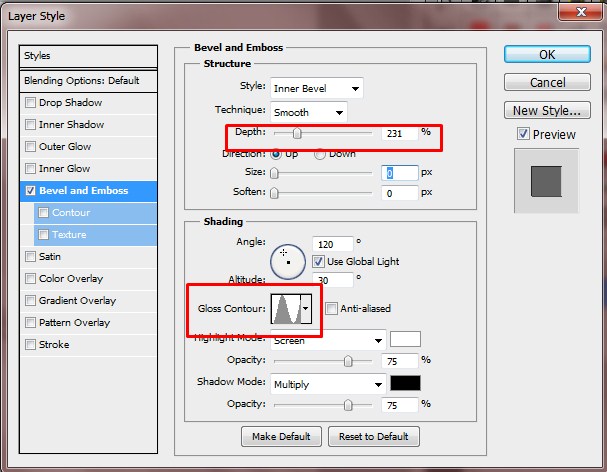Click the Reset to Default button

374,437
